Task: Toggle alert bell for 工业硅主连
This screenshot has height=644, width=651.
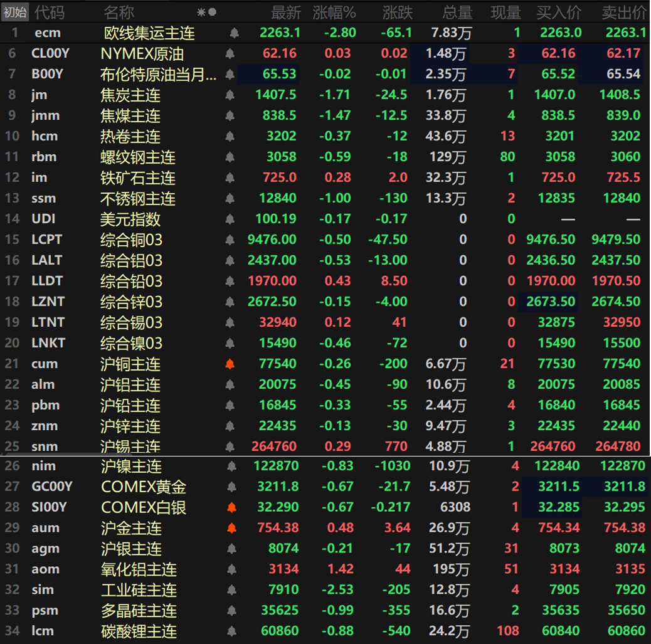Action: tap(231, 590)
